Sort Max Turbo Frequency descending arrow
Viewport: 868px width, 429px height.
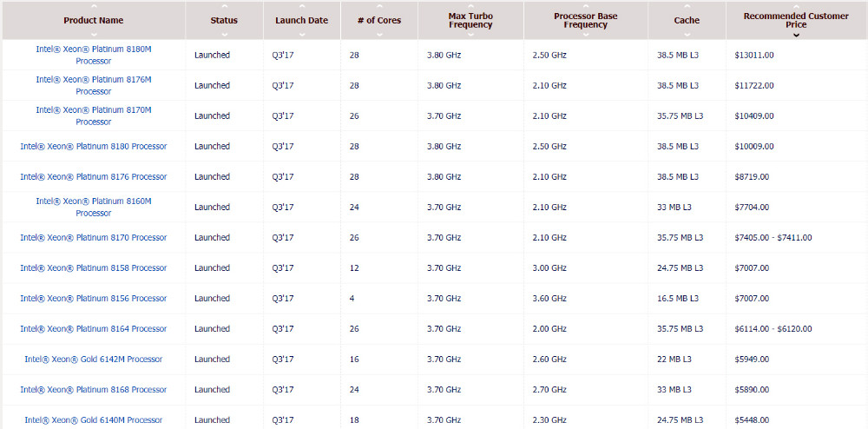click(470, 35)
